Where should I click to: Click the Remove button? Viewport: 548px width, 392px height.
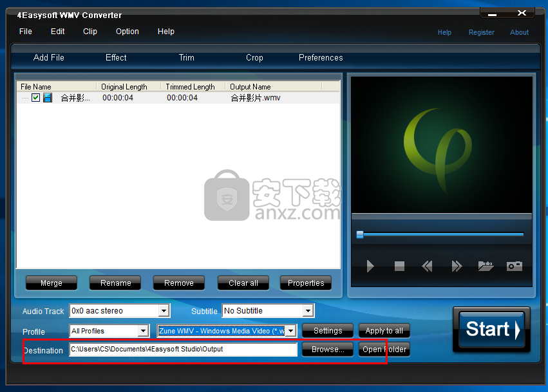(179, 283)
